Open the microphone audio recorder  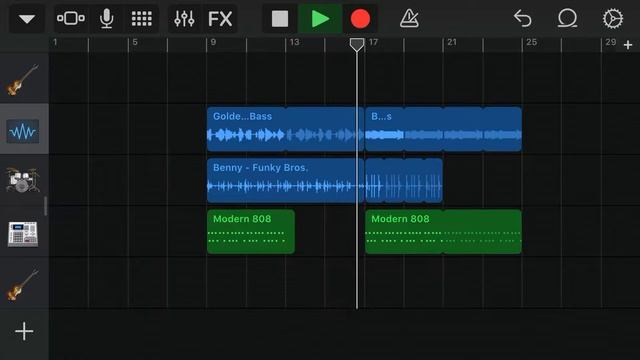click(x=107, y=19)
